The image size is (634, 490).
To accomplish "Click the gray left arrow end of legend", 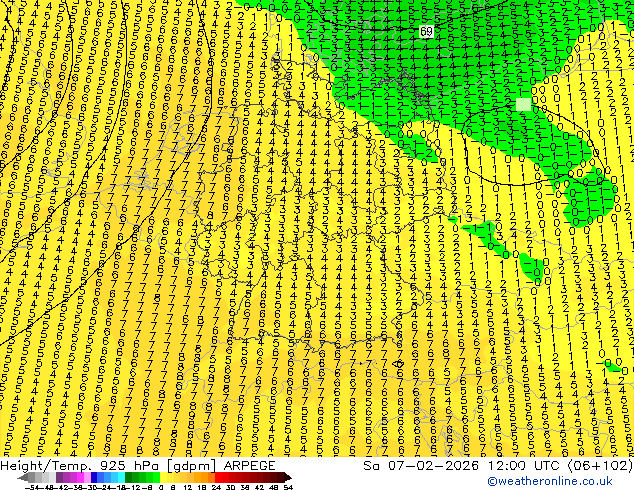I will (x=23, y=477).
